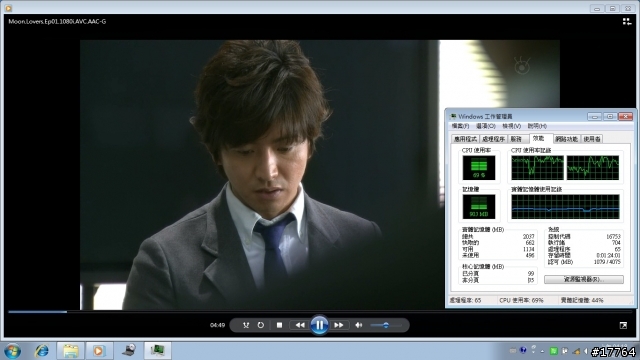This screenshot has width=640, height=360.
Task: Select the Task Manager taskbar button
Action: pos(158,351)
